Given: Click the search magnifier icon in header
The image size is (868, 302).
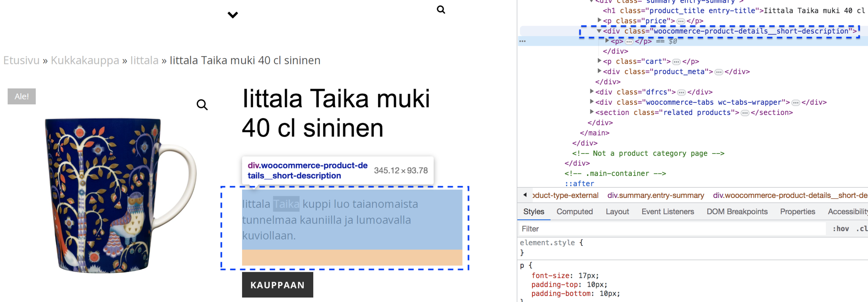Looking at the screenshot, I should (441, 10).
